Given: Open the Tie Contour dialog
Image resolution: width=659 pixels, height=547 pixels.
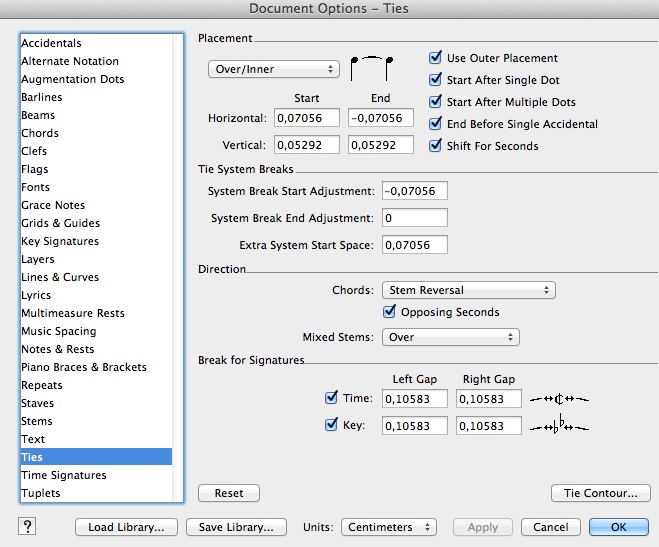Looking at the screenshot, I should pos(600,493).
